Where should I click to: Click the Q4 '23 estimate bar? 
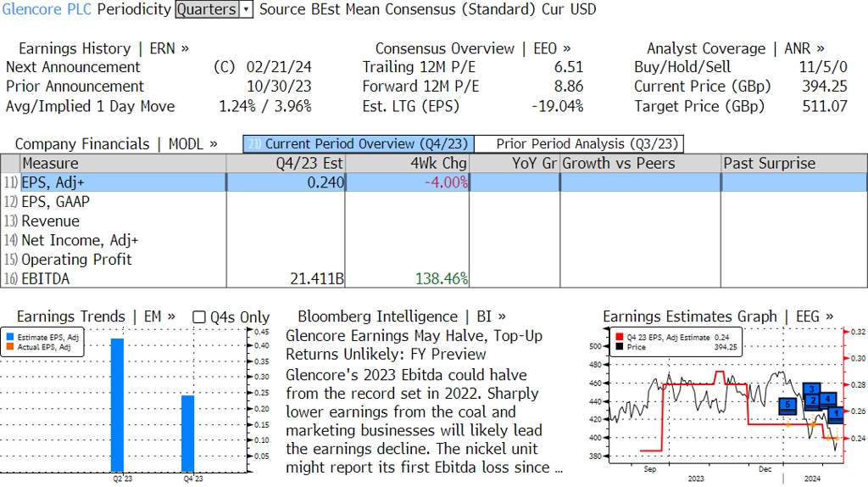click(x=188, y=434)
